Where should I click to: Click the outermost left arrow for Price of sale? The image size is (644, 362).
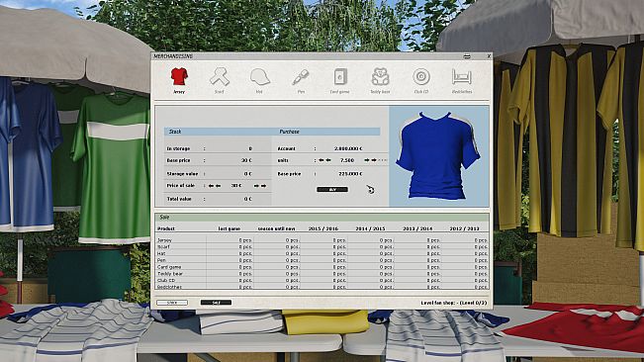(x=211, y=186)
